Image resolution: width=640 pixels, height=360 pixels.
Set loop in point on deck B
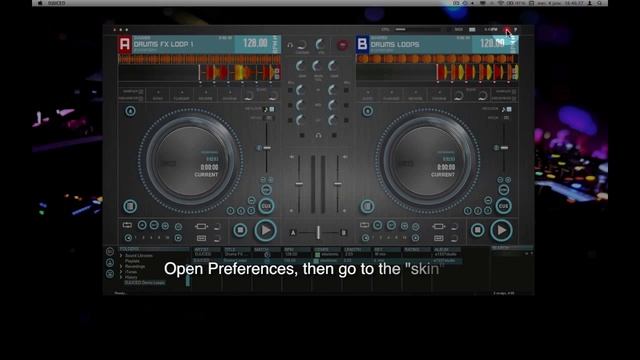point(378,225)
